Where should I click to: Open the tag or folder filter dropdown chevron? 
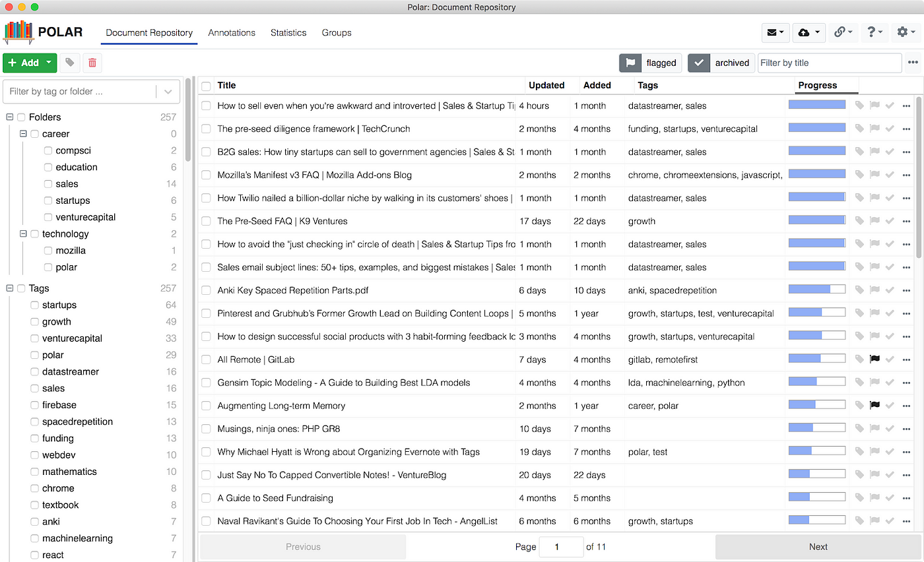click(168, 92)
